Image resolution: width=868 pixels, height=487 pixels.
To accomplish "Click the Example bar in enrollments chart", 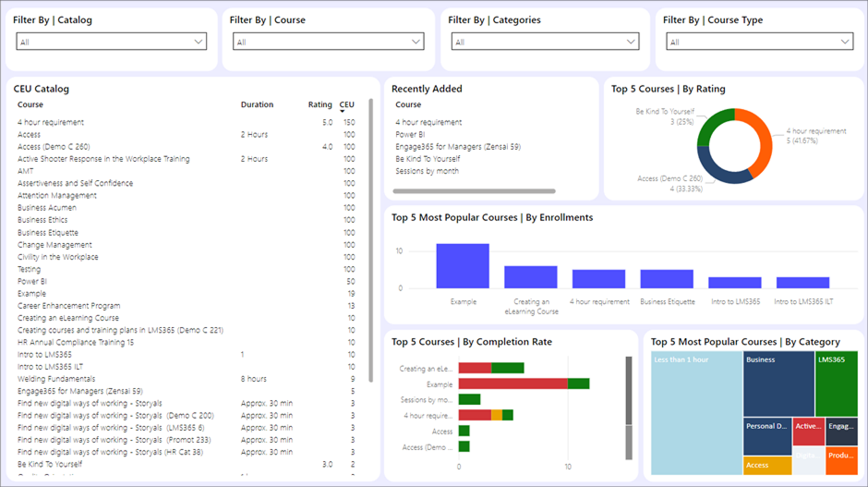I will coord(463,266).
